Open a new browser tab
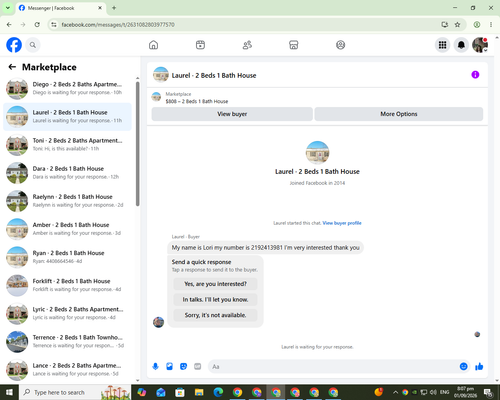The height and width of the screenshot is (400, 500). [114, 8]
